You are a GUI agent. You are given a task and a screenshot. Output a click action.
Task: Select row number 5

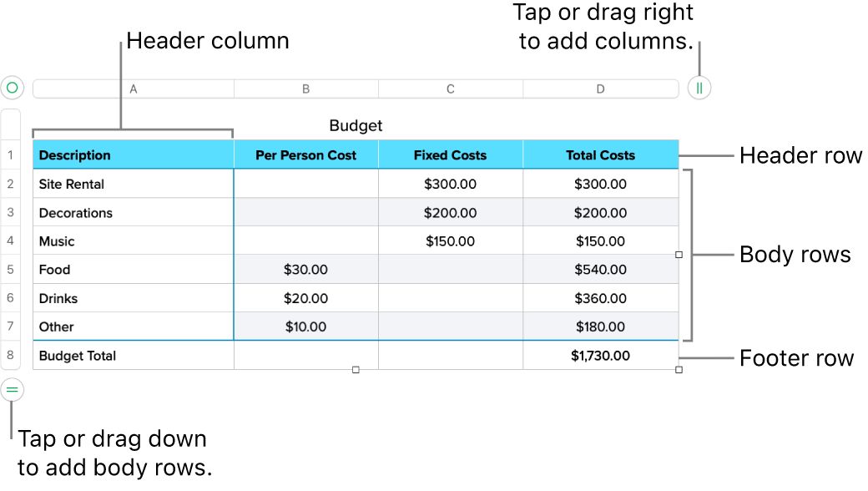click(x=12, y=269)
